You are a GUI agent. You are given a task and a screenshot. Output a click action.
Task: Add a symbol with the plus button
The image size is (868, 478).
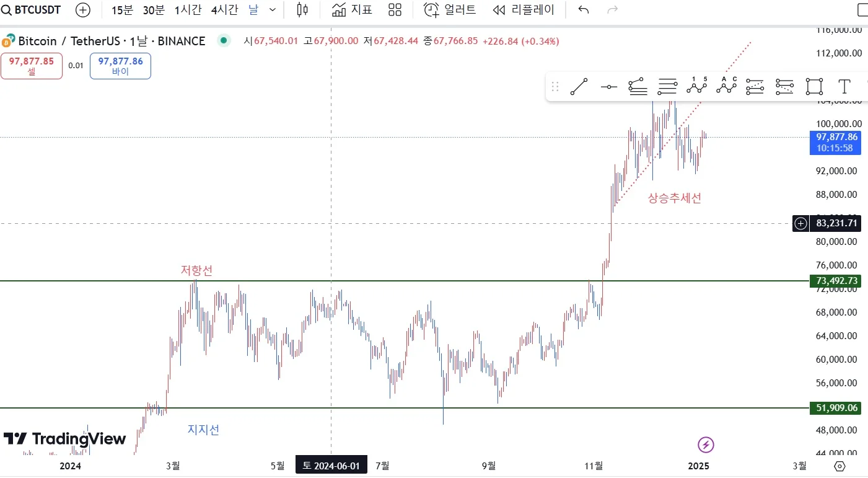[82, 10]
